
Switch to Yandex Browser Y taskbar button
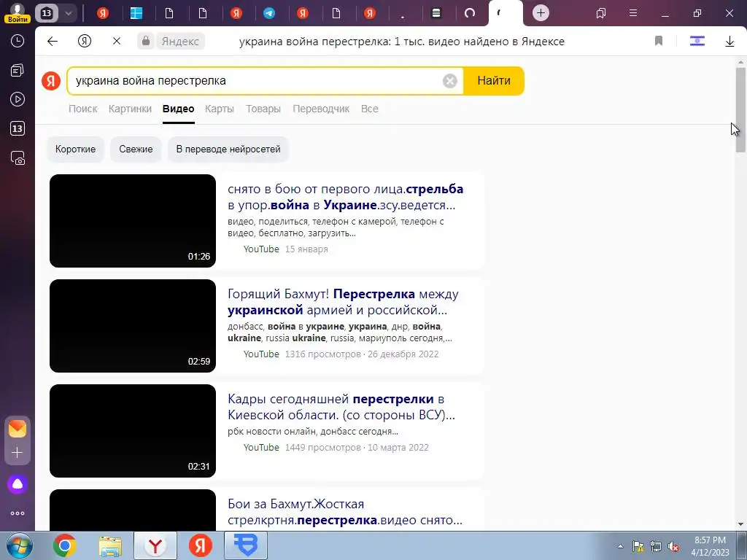[155, 545]
